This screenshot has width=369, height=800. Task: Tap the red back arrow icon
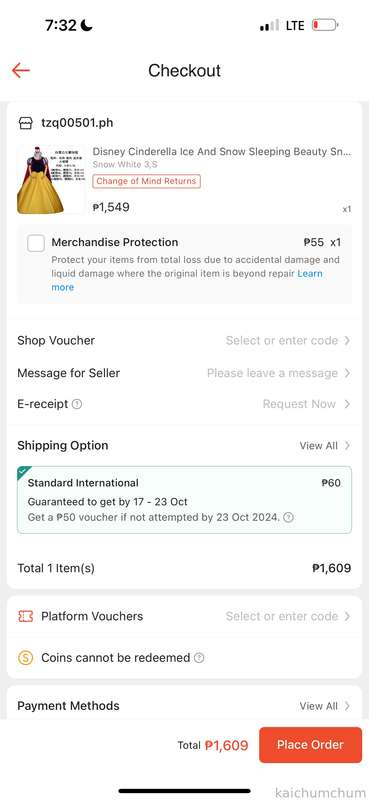coord(21,70)
